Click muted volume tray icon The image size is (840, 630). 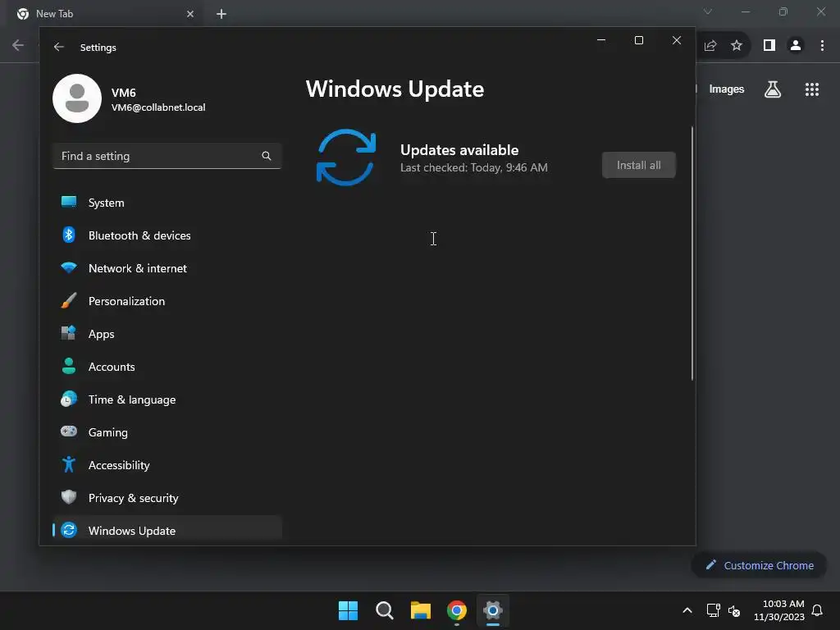pyautogui.click(x=734, y=610)
